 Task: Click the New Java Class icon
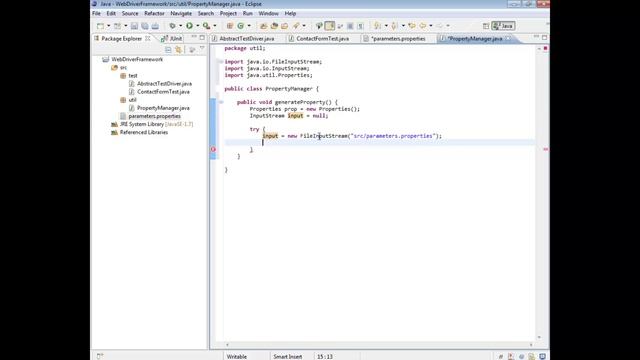pos(240,26)
